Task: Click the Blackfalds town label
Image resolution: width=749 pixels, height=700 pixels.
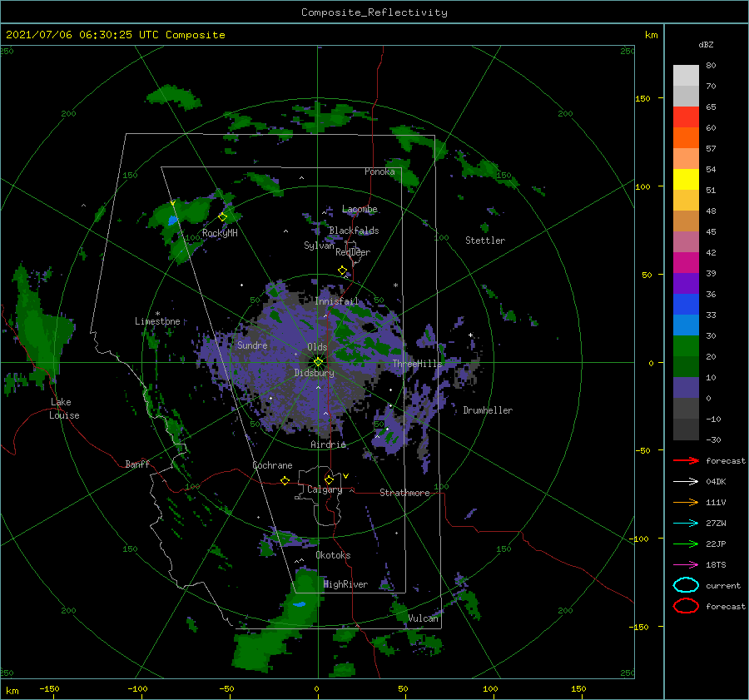Action: coord(354,231)
